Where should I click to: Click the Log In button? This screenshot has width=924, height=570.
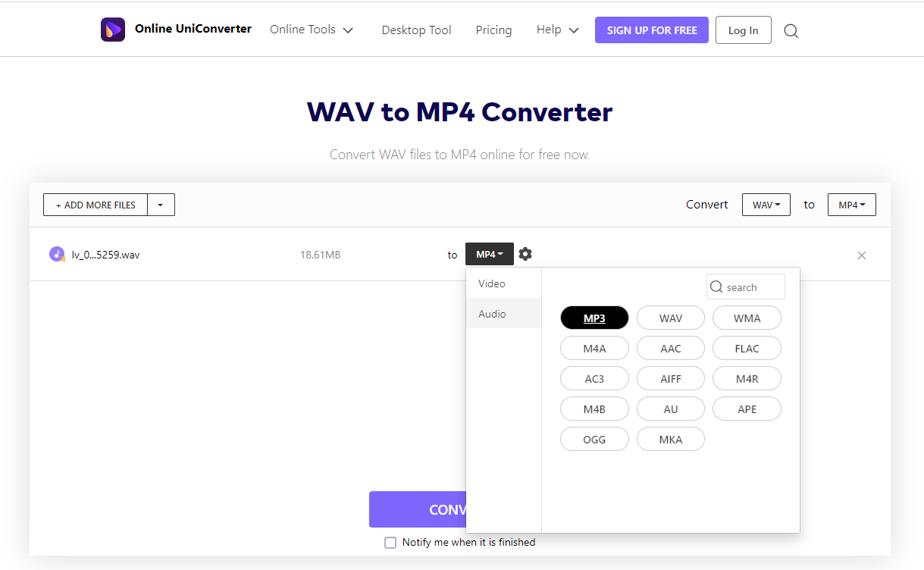tap(743, 30)
